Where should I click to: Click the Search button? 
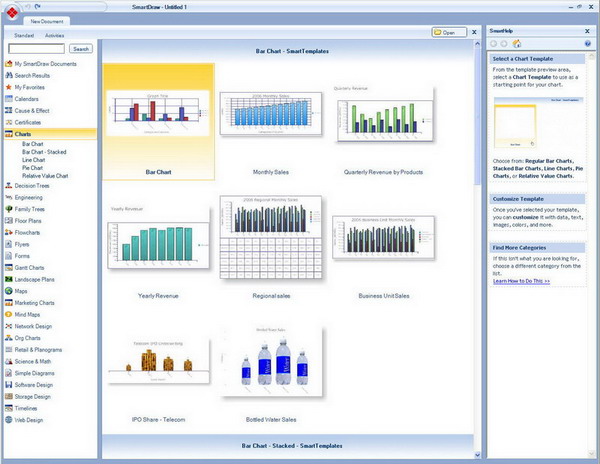click(81, 49)
